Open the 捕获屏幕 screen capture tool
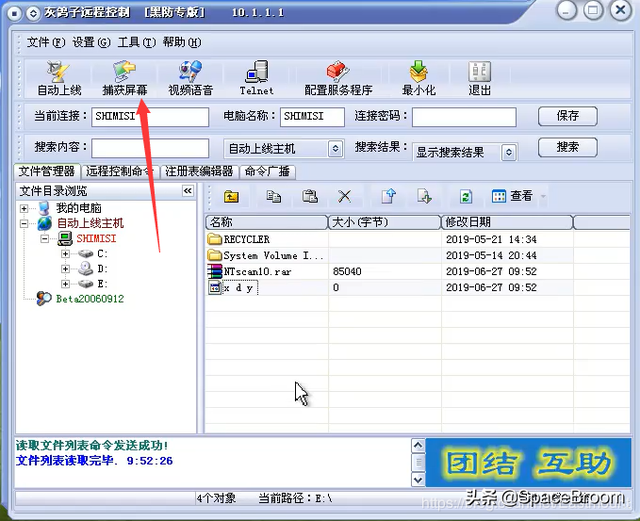The image size is (640, 521). (125, 79)
